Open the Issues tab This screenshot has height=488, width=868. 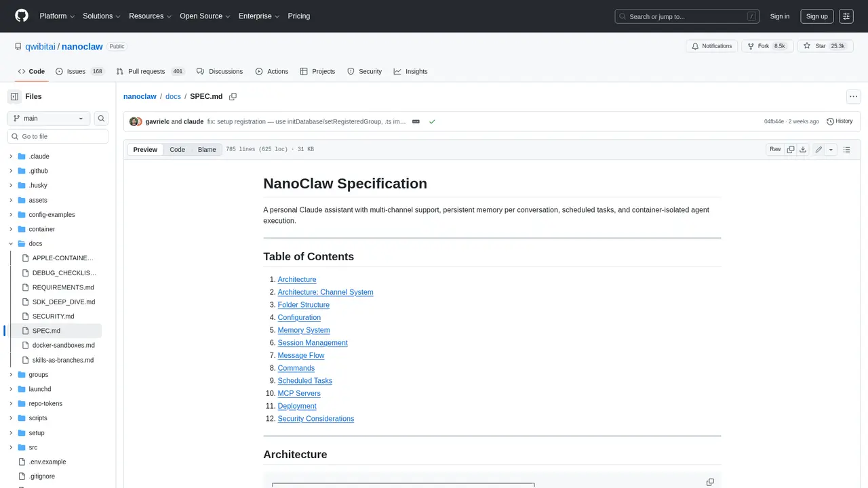pyautogui.click(x=80, y=71)
